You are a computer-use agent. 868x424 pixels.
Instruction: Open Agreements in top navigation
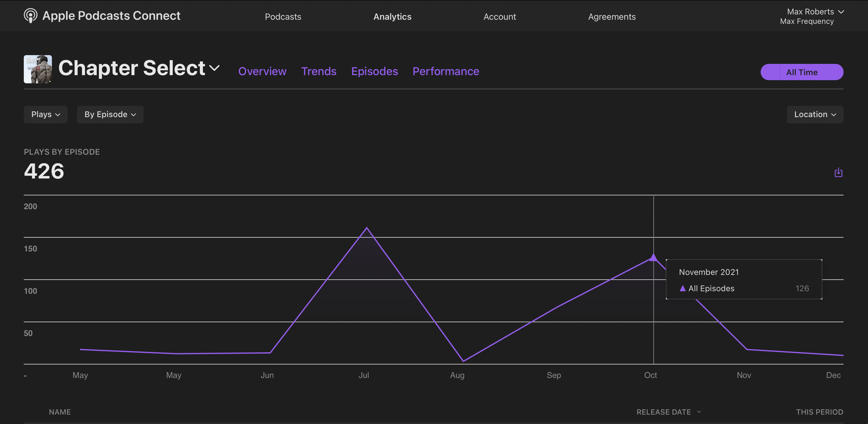tap(612, 17)
